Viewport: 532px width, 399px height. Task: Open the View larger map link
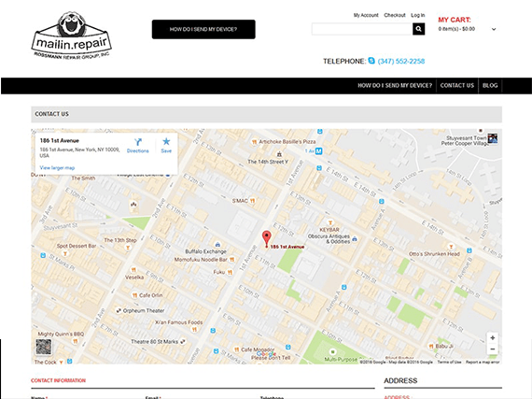pos(57,168)
